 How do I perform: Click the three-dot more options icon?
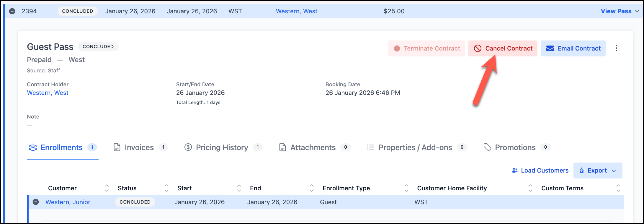pos(616,48)
